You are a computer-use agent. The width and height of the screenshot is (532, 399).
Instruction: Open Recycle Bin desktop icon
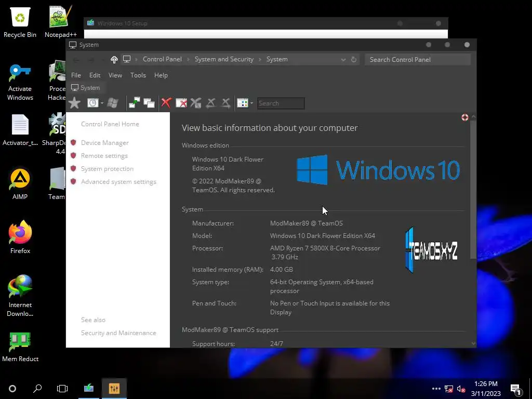(x=20, y=22)
